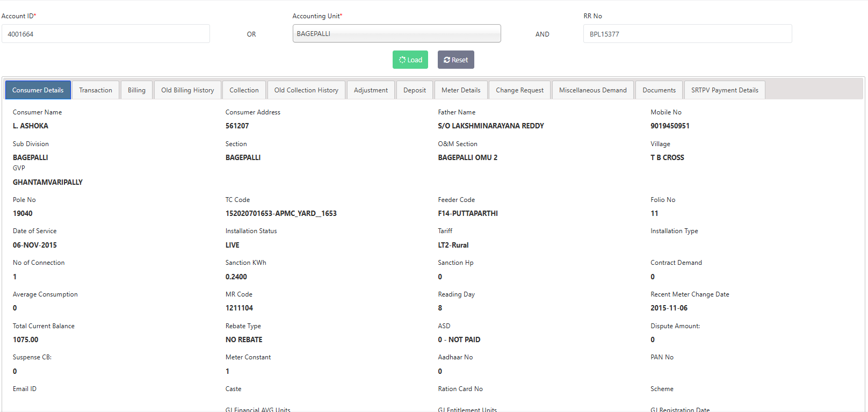Viewport: 868px width, 412px height.
Task: Click reading day value 8
Action: [x=440, y=308]
